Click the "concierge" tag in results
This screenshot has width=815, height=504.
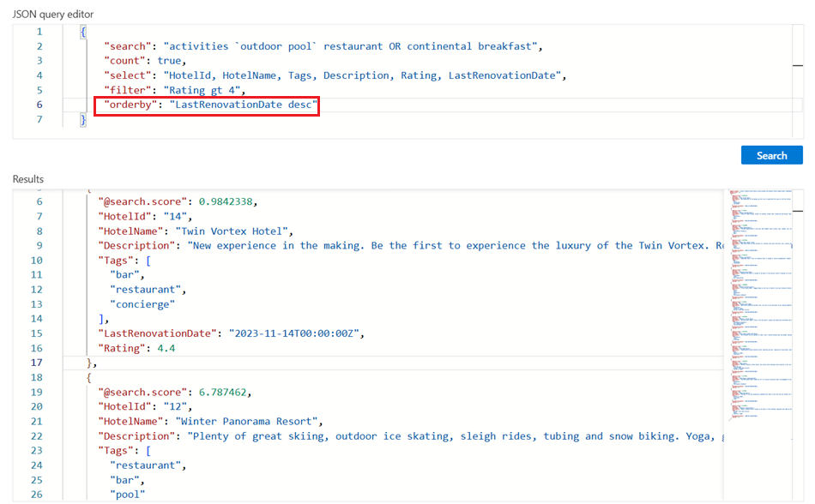click(142, 304)
